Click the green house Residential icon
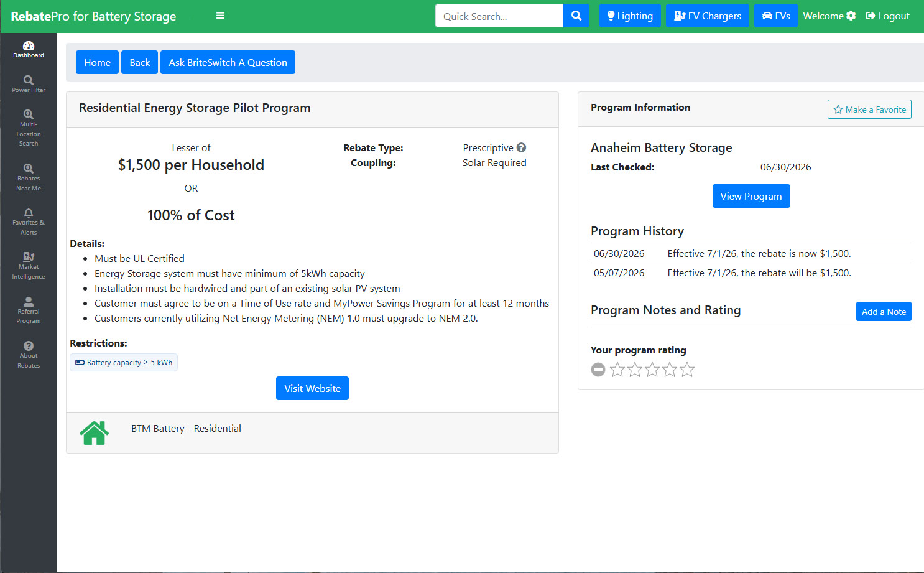The image size is (924, 573). pyautogui.click(x=95, y=432)
